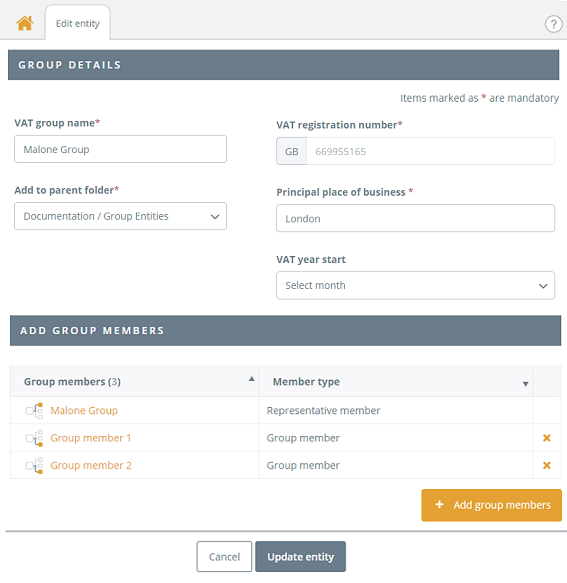Remove Group member 1 with the X icon
This screenshot has width=567, height=583.
pyautogui.click(x=547, y=438)
